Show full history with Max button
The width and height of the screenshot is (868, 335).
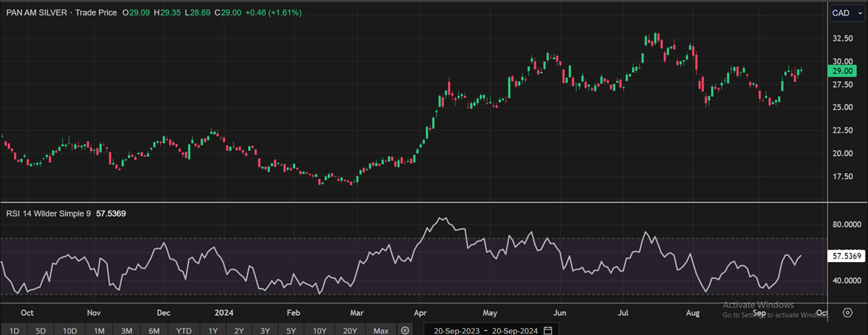tap(380, 331)
